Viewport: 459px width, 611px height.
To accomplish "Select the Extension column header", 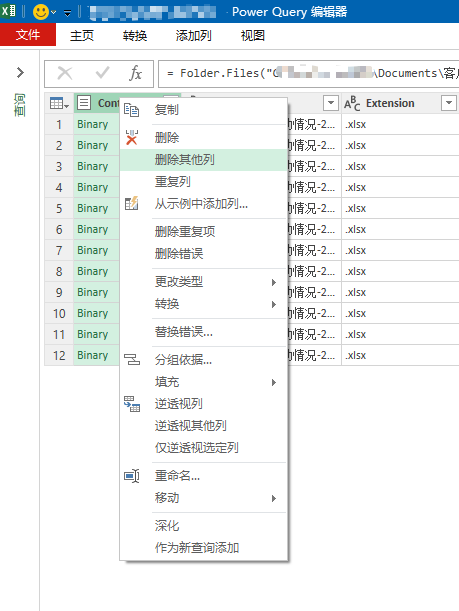I will pyautogui.click(x=390, y=103).
